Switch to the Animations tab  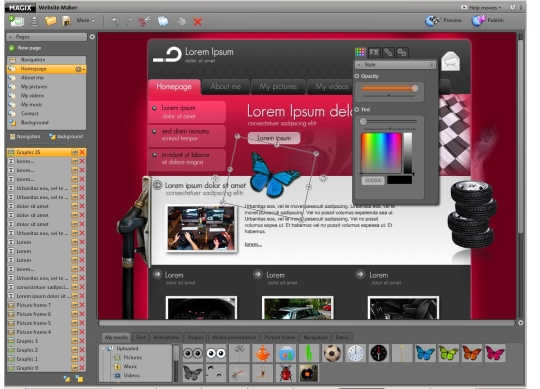[x=166, y=337]
